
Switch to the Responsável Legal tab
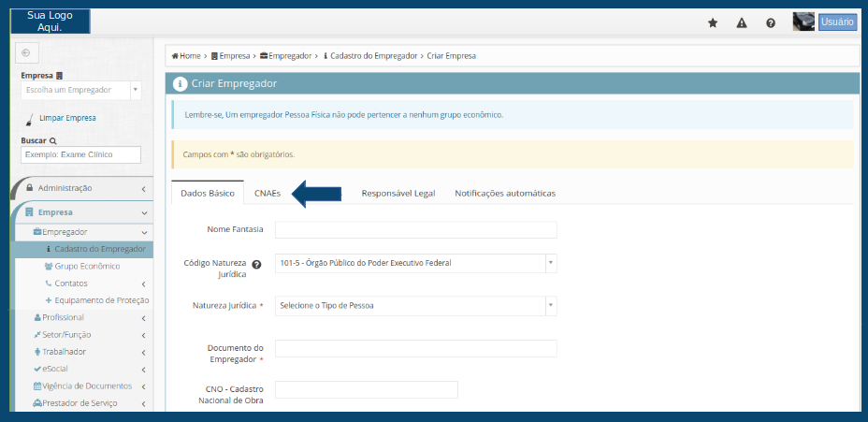click(x=398, y=194)
